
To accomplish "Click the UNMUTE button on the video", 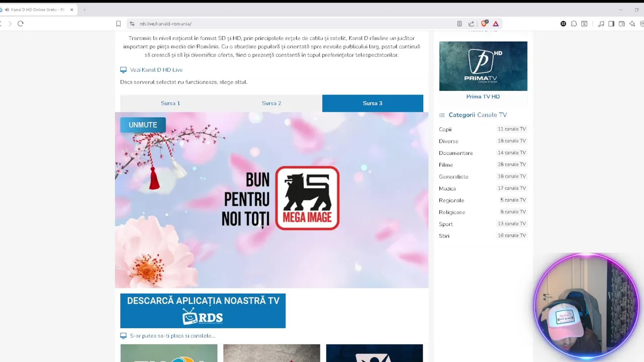I will point(143,125).
